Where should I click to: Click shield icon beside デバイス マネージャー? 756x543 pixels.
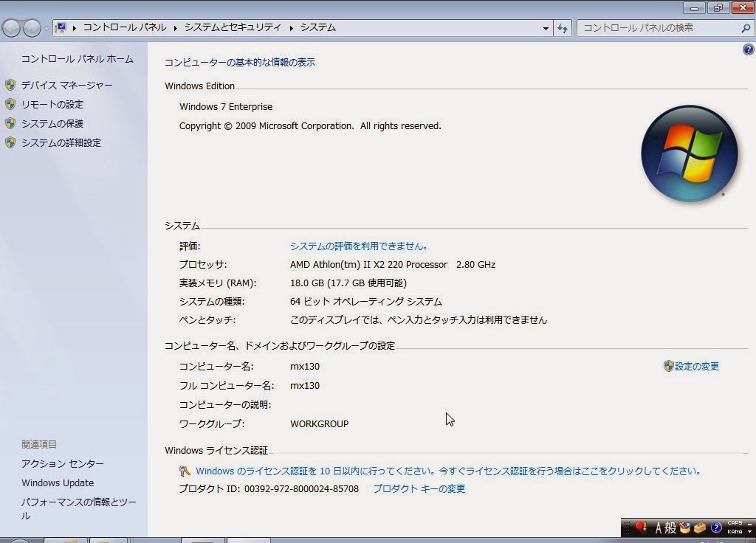coord(10,86)
